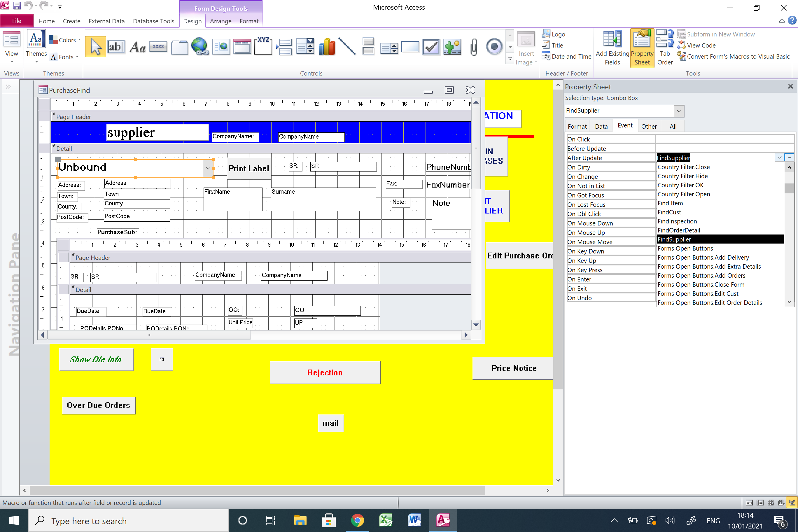Open the Arrange ribbon tab
Screen dimensions: 798x532
220,21
